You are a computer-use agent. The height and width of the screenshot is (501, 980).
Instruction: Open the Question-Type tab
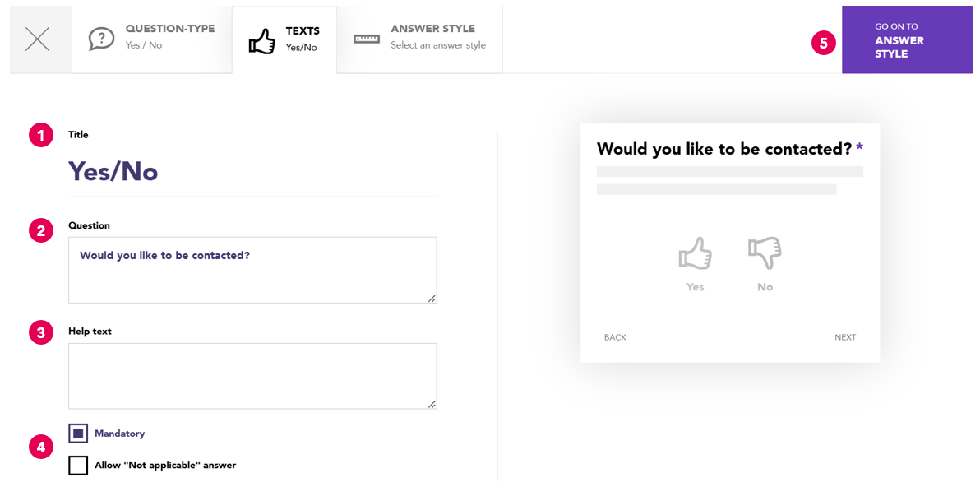coord(152,39)
